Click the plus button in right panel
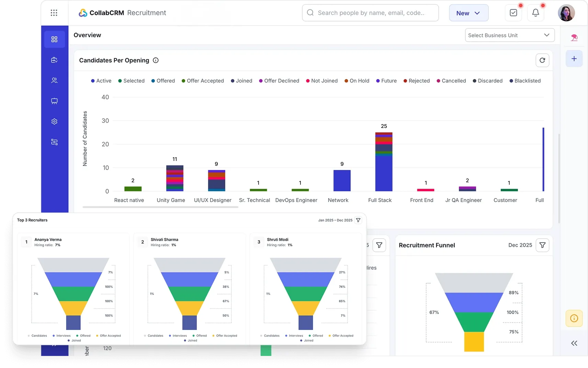Screen dimensions: 588x368 pyautogui.click(x=574, y=59)
